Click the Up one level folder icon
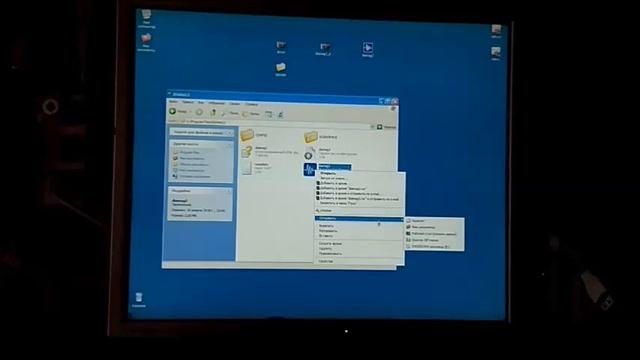 pos(213,112)
